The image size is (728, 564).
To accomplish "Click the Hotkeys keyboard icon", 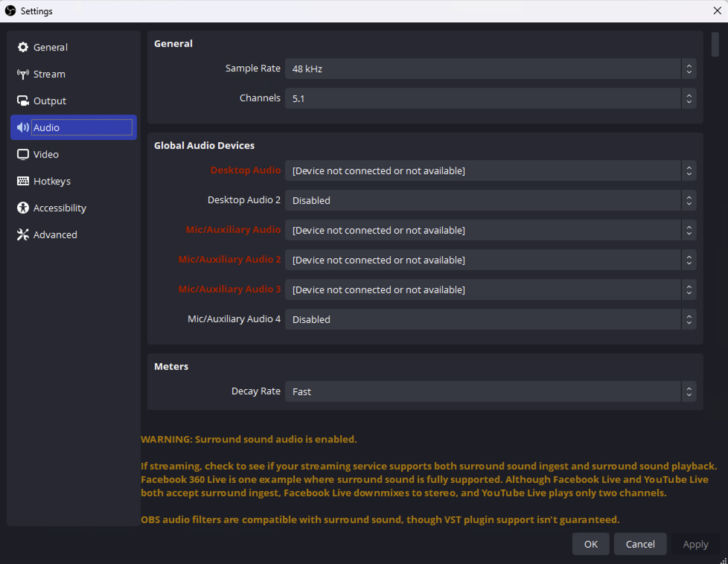I will click(22, 182).
